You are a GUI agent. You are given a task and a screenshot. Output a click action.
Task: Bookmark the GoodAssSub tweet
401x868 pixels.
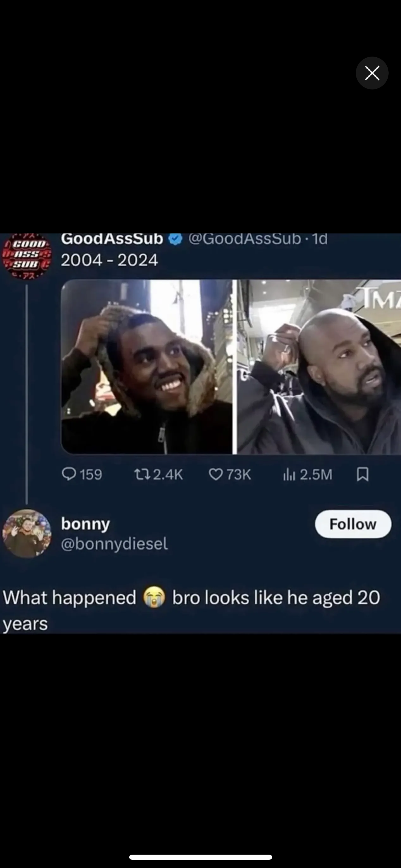[363, 474]
